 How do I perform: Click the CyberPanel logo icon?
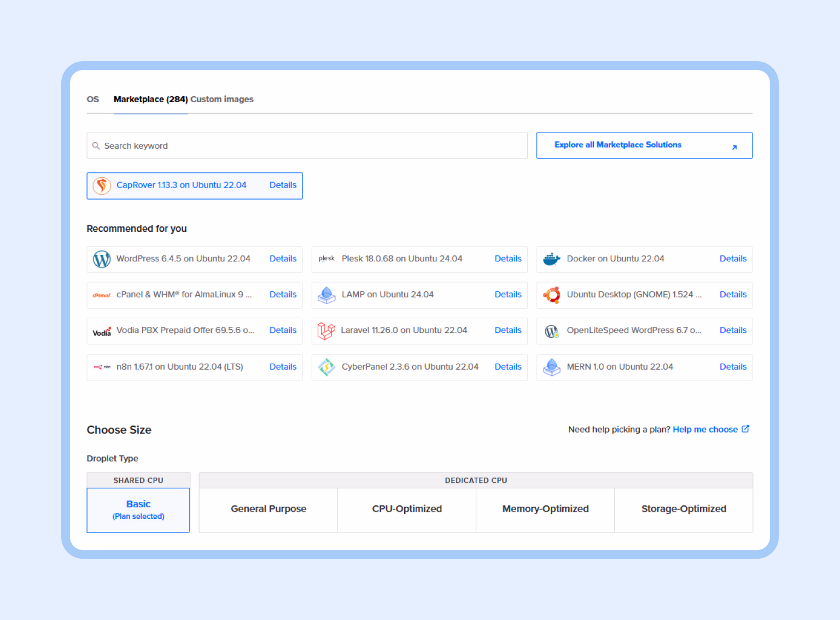[326, 367]
